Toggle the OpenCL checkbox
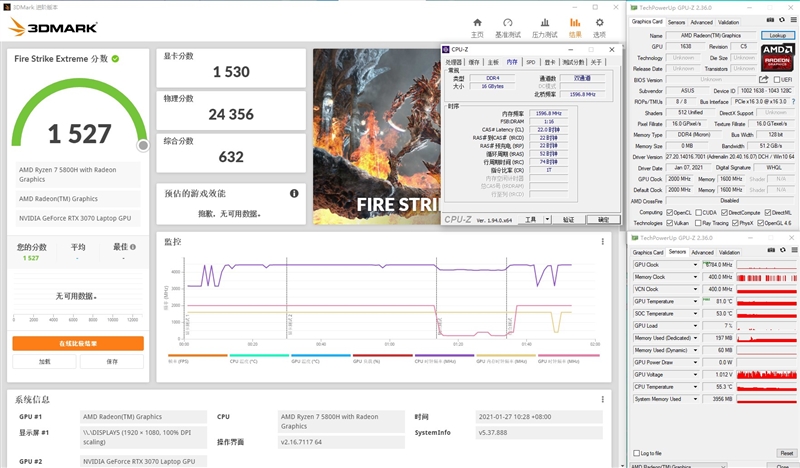The image size is (800, 468). click(669, 212)
